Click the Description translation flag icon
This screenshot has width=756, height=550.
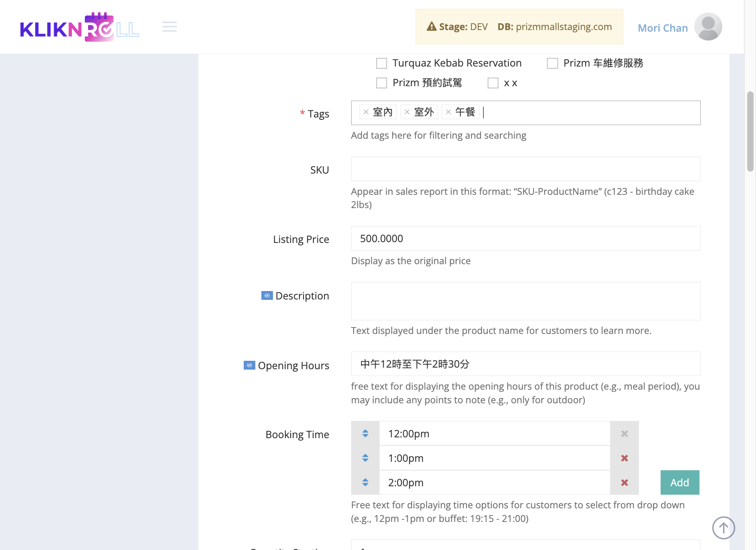(267, 295)
